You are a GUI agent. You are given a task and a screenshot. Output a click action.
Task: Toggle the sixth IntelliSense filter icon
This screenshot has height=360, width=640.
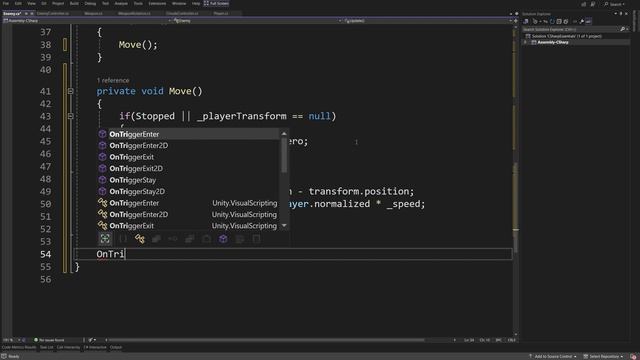(189, 239)
